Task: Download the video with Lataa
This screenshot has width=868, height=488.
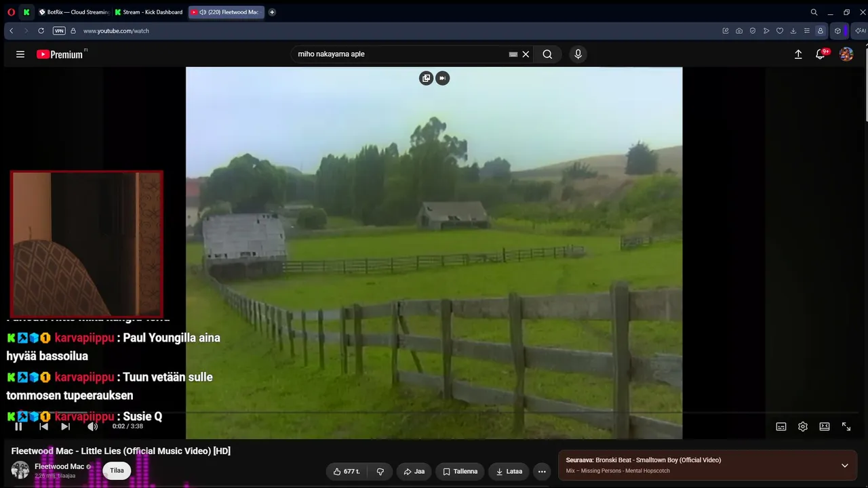Action: click(x=509, y=471)
